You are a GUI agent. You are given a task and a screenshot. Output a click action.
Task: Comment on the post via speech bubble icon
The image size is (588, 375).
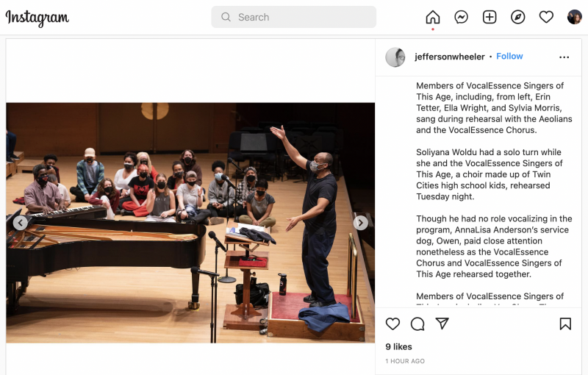pos(417,324)
